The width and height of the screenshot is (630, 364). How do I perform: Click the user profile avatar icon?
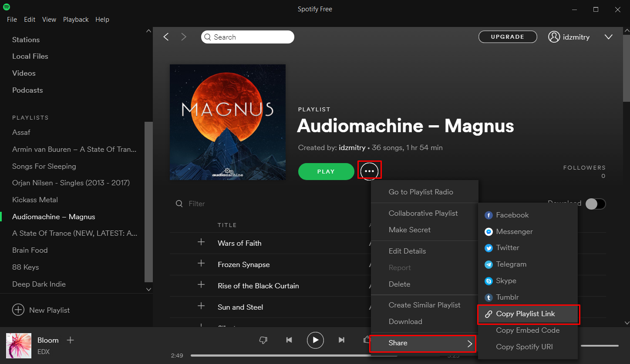[x=554, y=37]
